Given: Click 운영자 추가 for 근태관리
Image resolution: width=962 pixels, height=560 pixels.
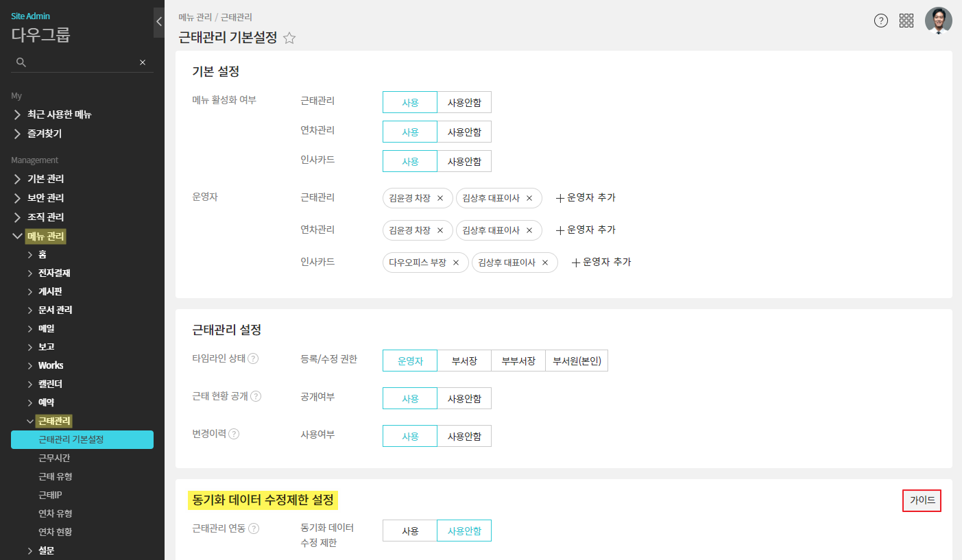Looking at the screenshot, I should [586, 197].
